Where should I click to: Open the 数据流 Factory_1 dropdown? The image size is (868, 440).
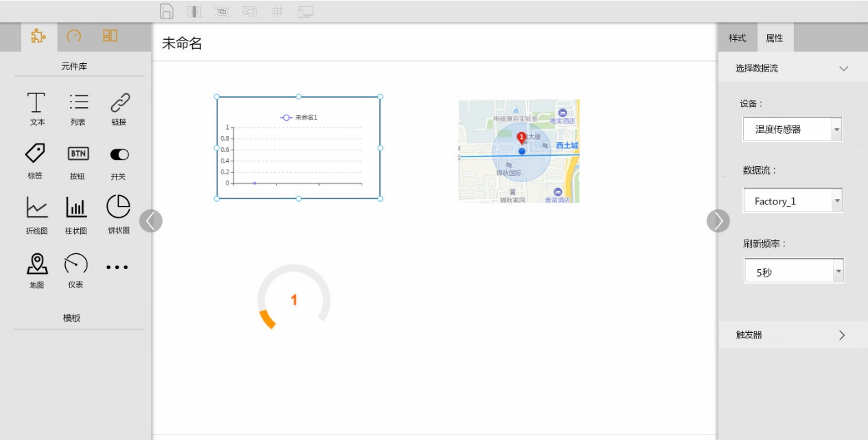pyautogui.click(x=793, y=201)
